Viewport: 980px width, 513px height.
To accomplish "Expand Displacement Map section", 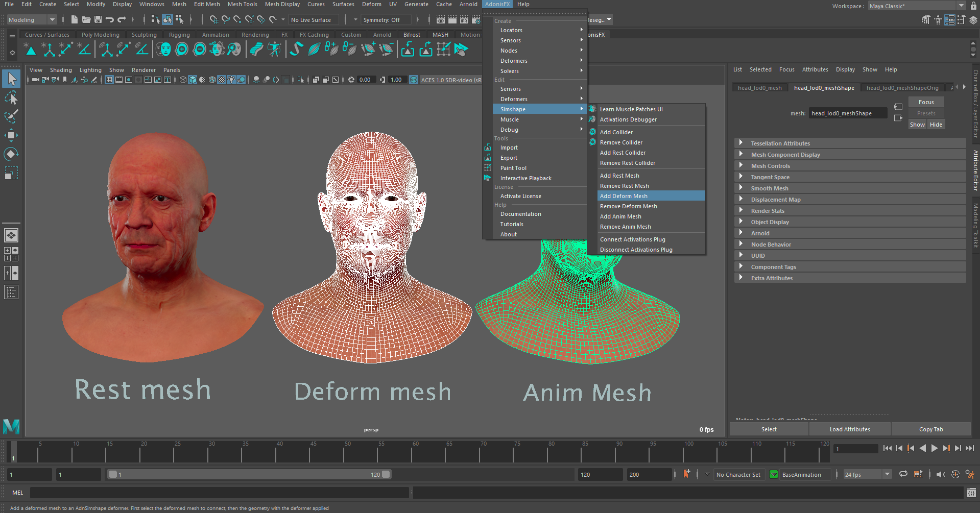I will [x=850, y=200].
